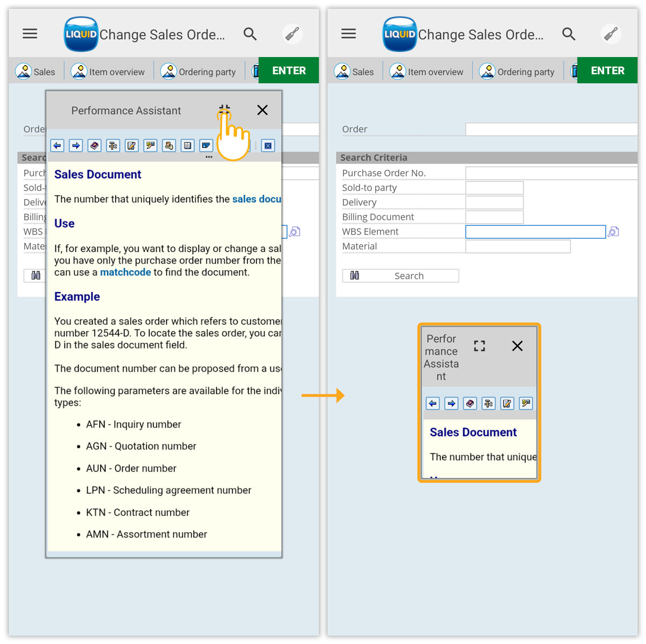This screenshot has height=644, width=646.
Task: Tap the LIQUID logo on the left screen
Action: [81, 34]
